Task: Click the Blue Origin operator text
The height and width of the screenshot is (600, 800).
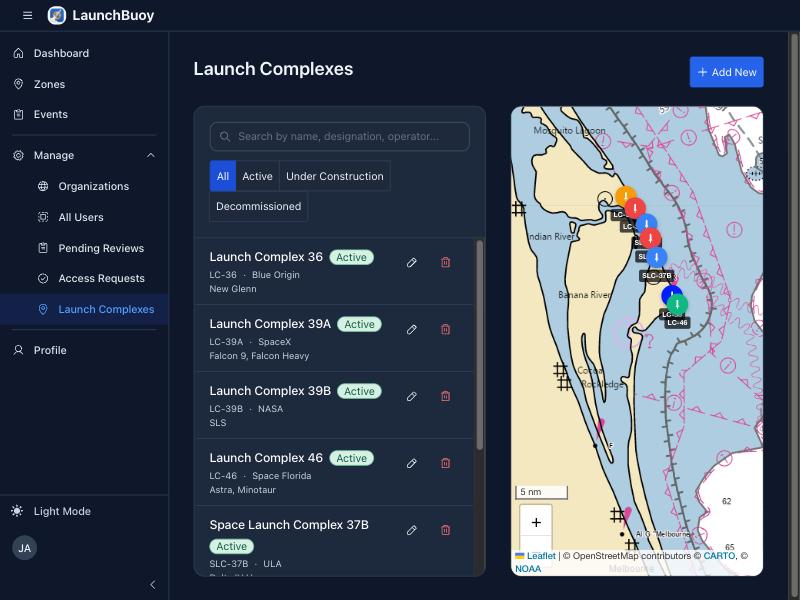Action: tap(276, 274)
